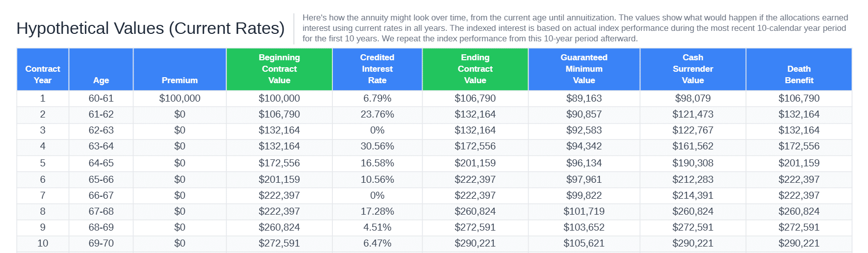Select the age 65-66 cell

click(101, 179)
